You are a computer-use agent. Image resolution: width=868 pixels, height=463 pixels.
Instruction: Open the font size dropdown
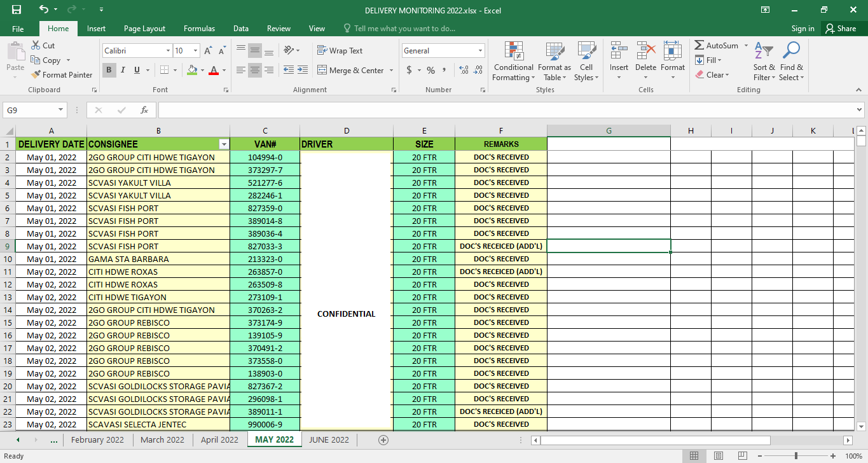click(195, 50)
